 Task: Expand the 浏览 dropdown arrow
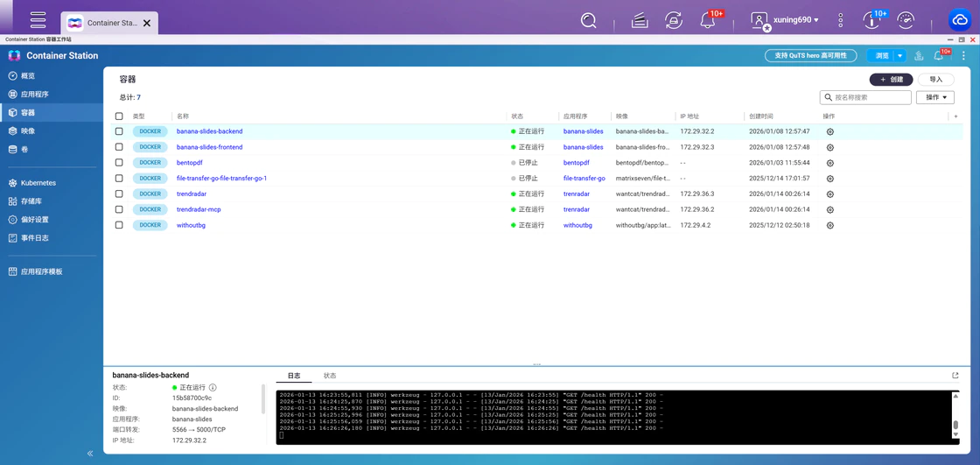[x=900, y=55]
